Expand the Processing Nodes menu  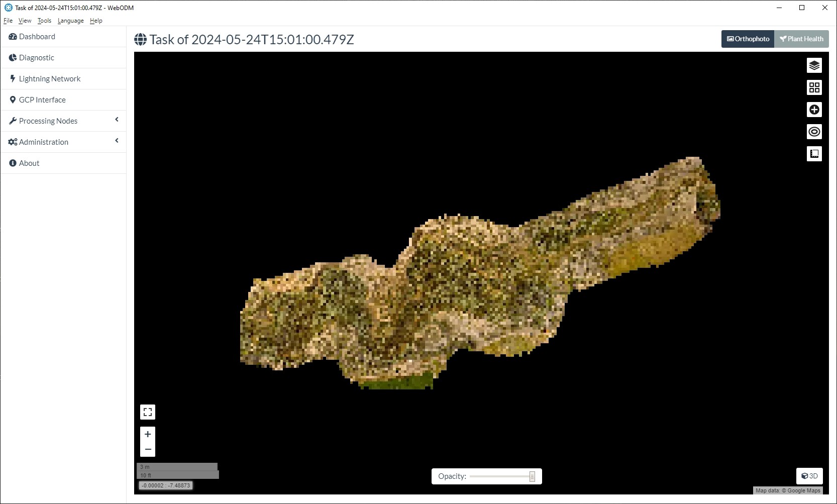click(x=48, y=121)
